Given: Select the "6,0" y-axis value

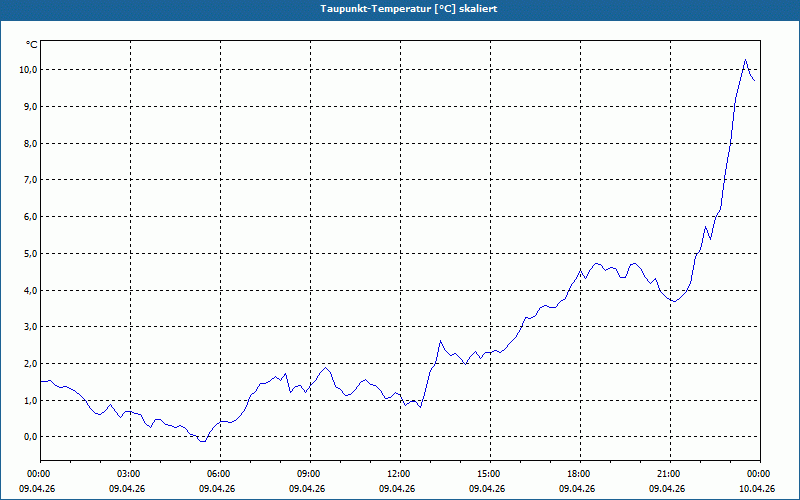Looking at the screenshot, I should (30, 216).
